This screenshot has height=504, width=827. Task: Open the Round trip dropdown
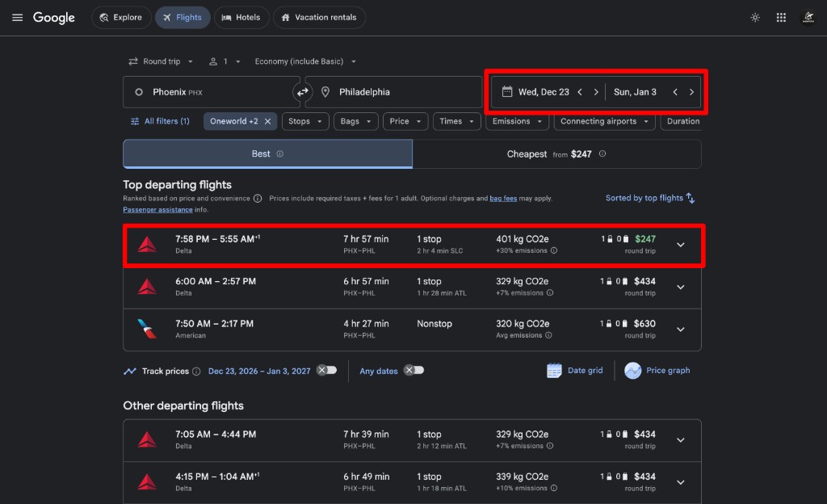[x=161, y=61]
